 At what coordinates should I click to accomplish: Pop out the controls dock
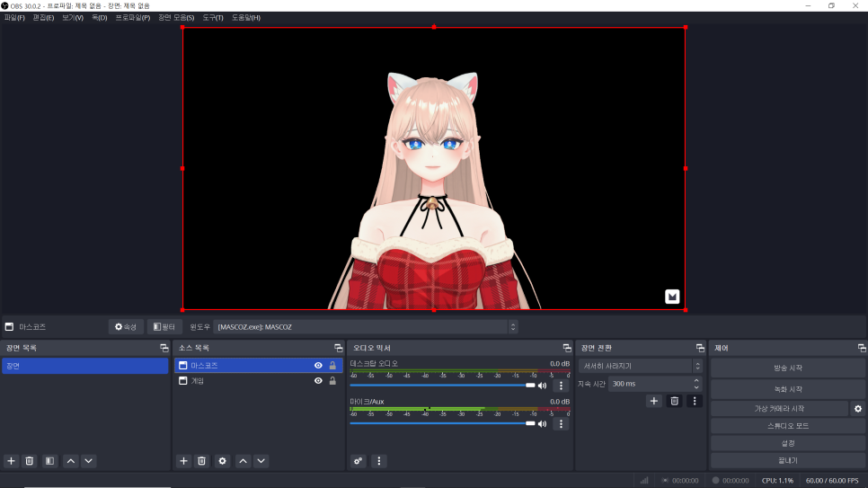pos(862,348)
